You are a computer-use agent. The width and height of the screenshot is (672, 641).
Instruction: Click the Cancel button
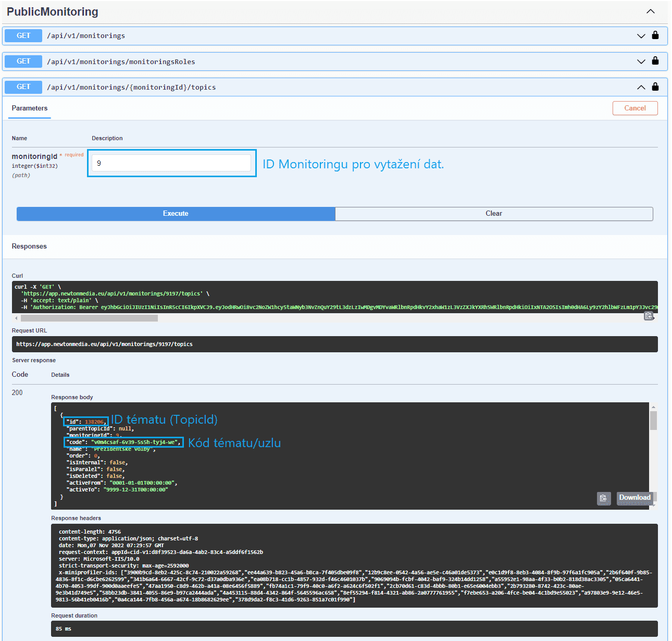(634, 108)
